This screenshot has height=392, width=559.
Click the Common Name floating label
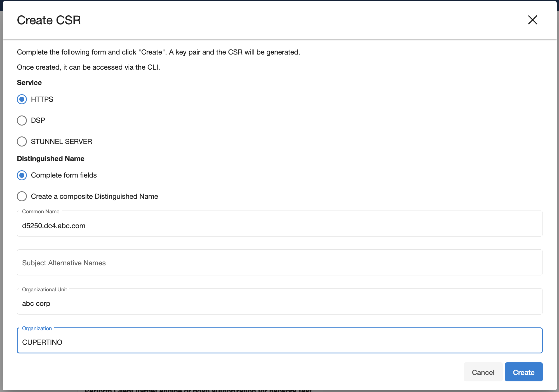pyautogui.click(x=41, y=212)
